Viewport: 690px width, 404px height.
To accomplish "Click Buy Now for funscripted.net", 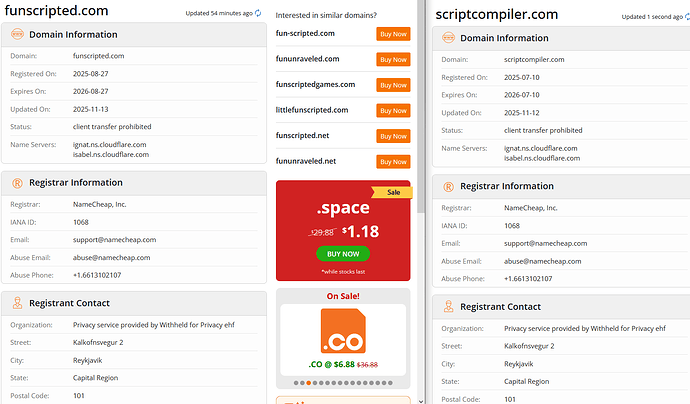I will (x=393, y=136).
